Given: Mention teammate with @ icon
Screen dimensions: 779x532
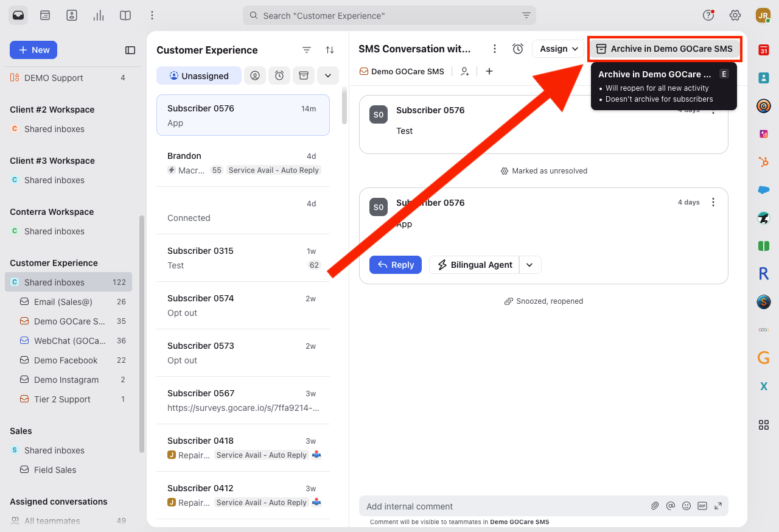Looking at the screenshot, I should coord(671,506).
